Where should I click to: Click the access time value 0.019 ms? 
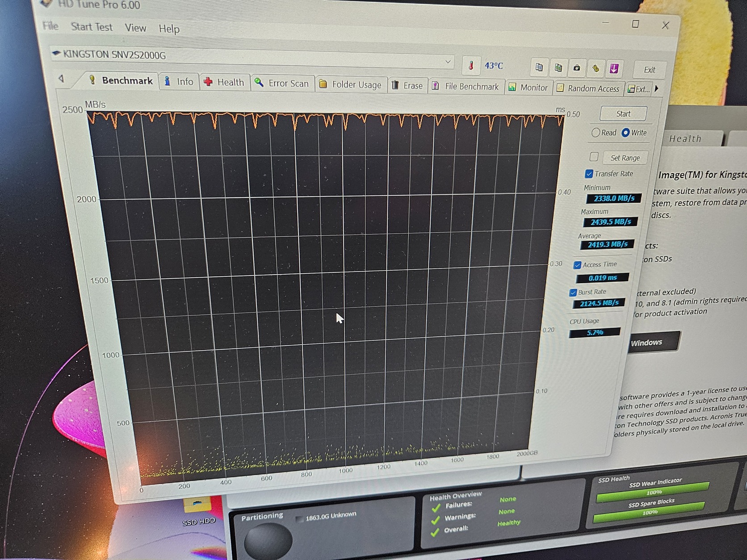coord(602,278)
